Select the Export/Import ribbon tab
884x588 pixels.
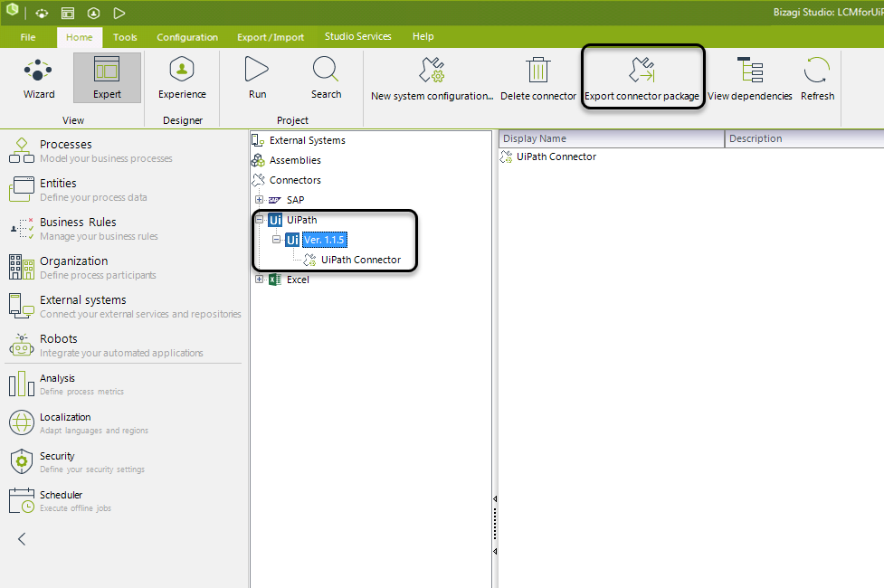pyautogui.click(x=270, y=37)
